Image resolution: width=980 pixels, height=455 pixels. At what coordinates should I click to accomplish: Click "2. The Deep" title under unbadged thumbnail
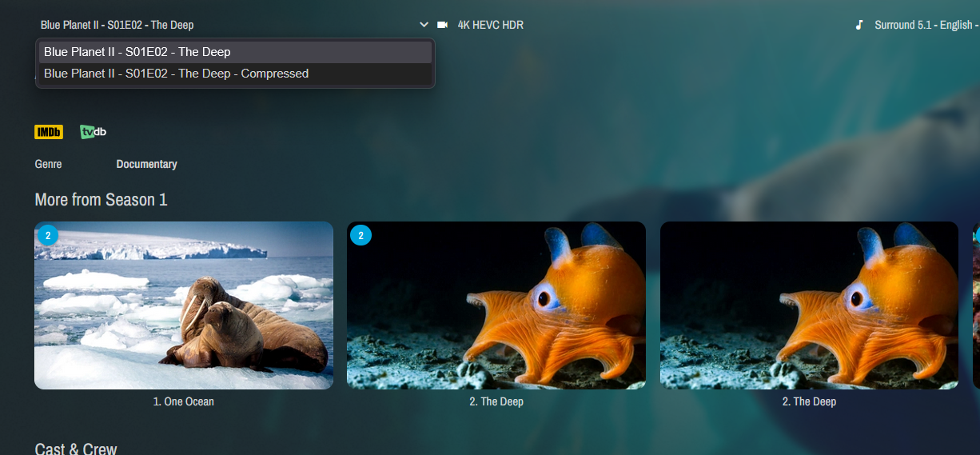pyautogui.click(x=809, y=401)
